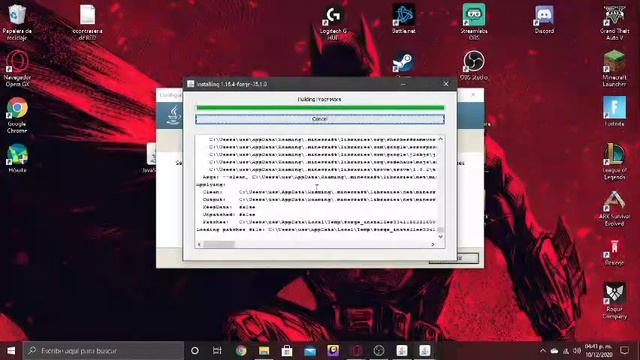Viewport: 640px width, 360px height.
Task: Click the green installation progress bar
Action: [x=320, y=108]
